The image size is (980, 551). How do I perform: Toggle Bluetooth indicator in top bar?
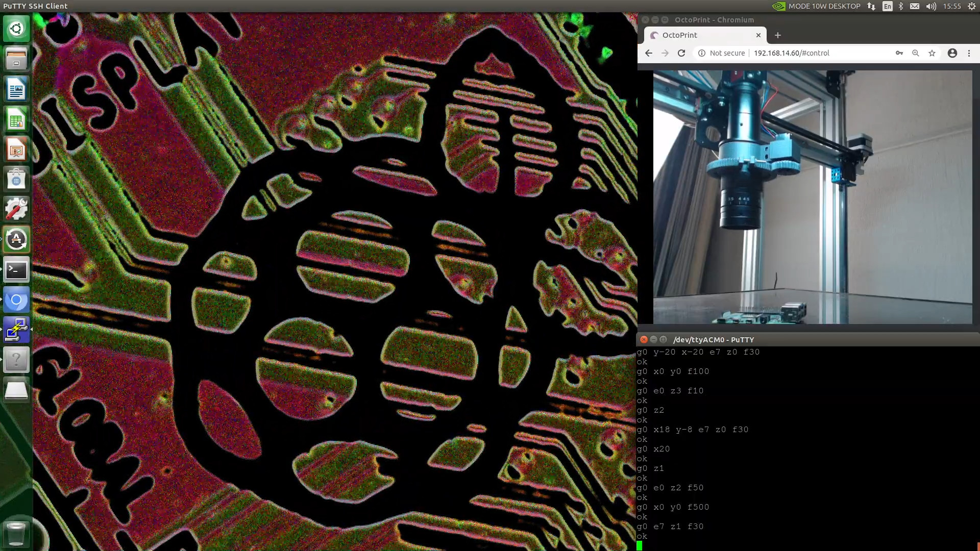(901, 6)
